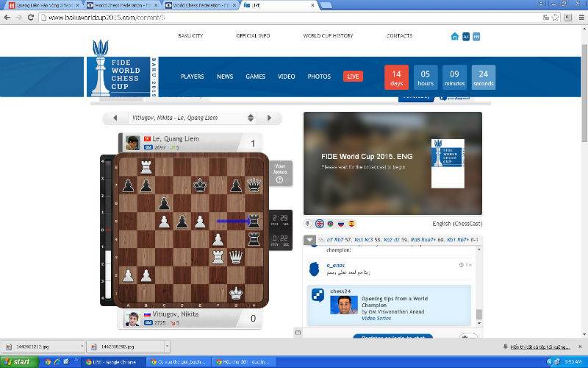Choose Azerbaijani commentary flag
This screenshot has width=588, height=368.
click(x=330, y=224)
